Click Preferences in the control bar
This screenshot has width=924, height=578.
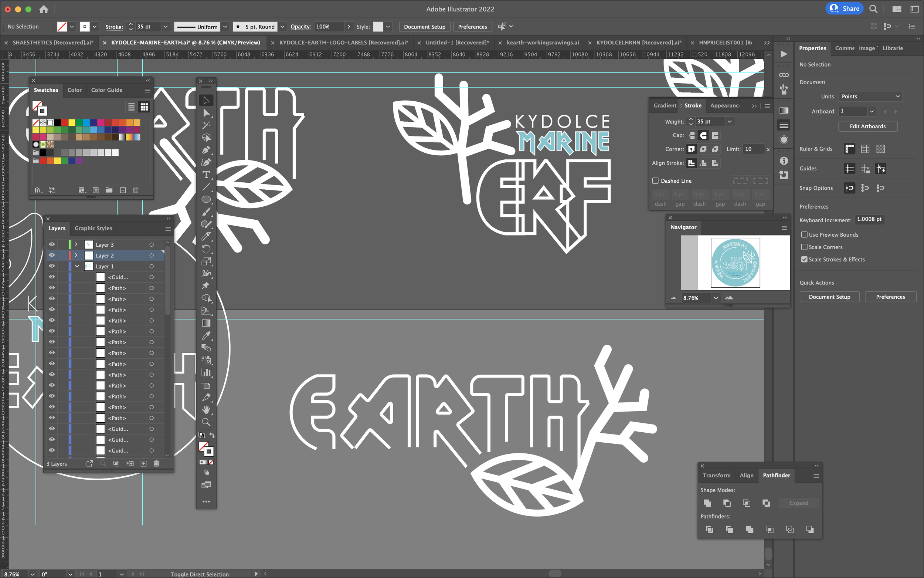tap(472, 27)
